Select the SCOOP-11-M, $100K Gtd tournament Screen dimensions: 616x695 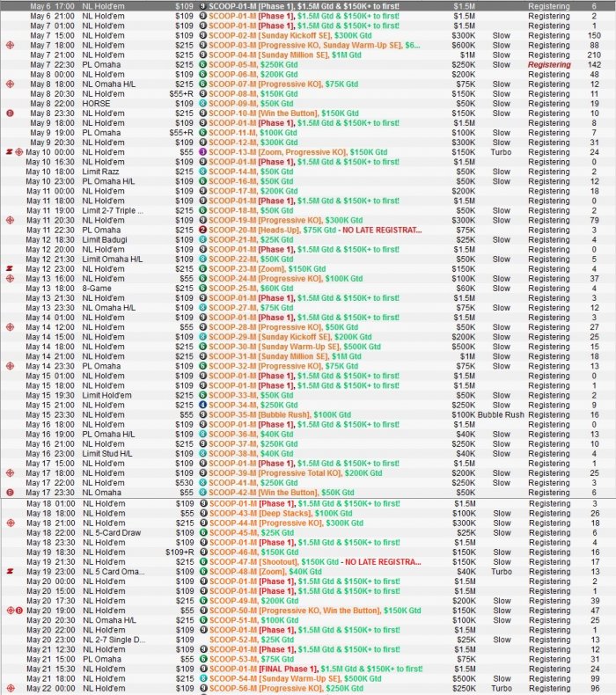[x=253, y=133]
